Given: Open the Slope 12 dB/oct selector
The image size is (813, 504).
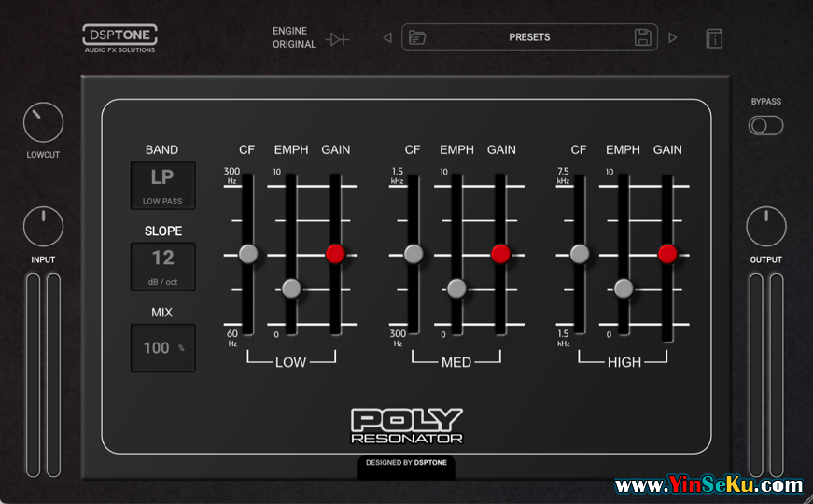Looking at the screenshot, I should point(163,266).
